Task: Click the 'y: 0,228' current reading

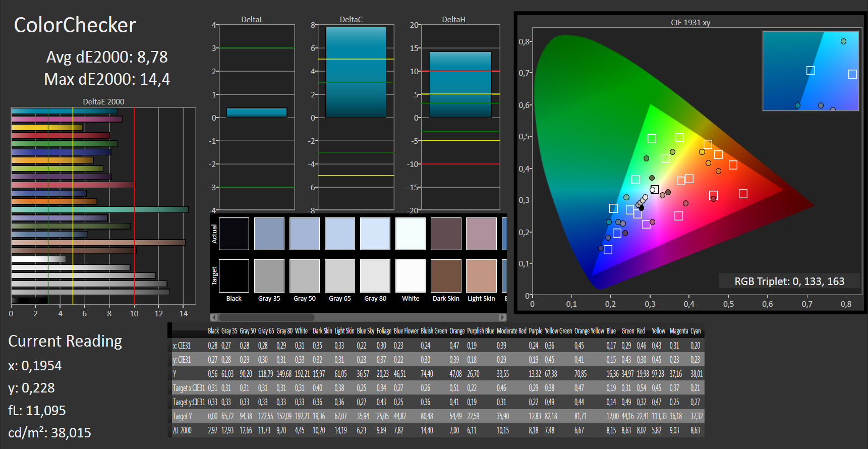Action: coord(31,388)
